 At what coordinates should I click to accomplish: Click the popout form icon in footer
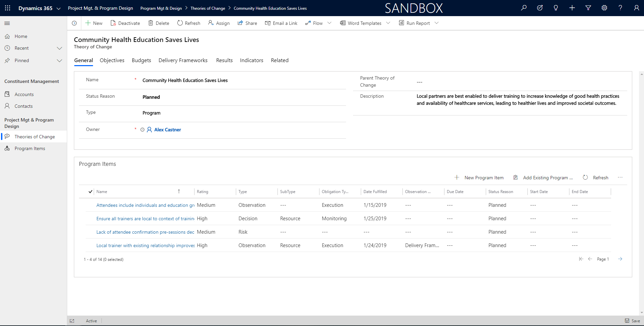(x=72, y=321)
